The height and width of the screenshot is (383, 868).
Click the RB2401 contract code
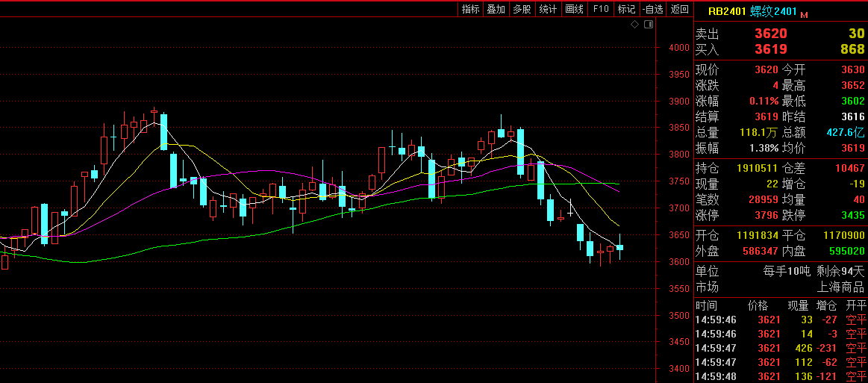727,11
